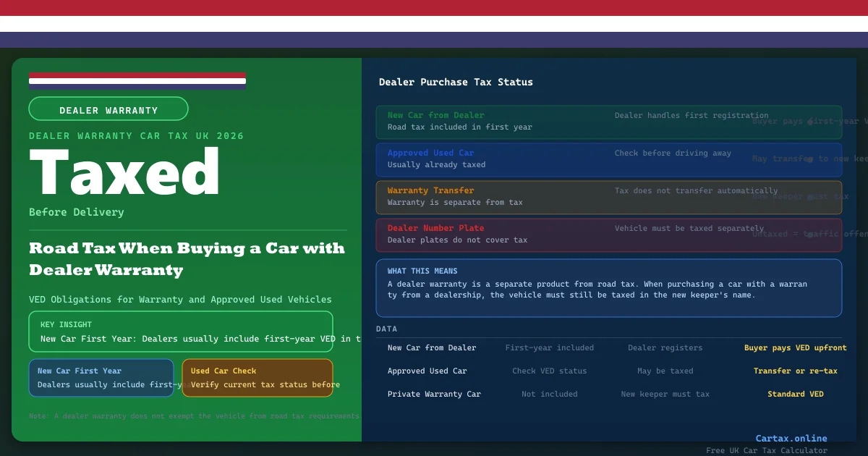Screen dimensions: 868x456
Task: Click Free UK Car Tax Calculator text
Action: coord(767,450)
